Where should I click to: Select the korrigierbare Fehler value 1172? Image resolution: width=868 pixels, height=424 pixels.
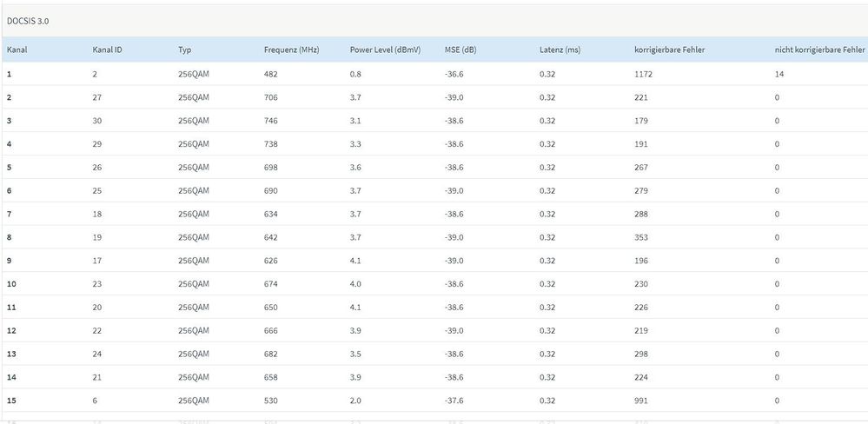(643, 75)
